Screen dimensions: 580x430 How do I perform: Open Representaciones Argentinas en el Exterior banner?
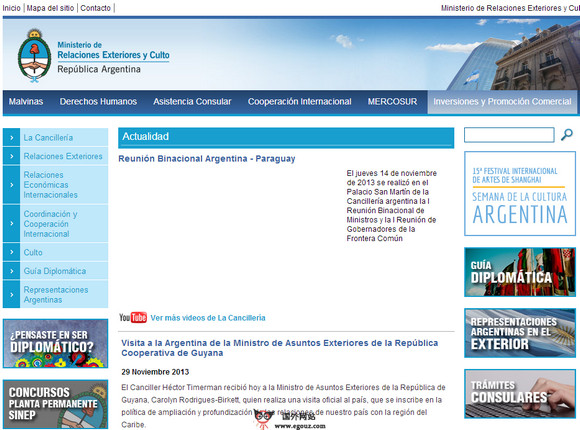click(x=520, y=333)
